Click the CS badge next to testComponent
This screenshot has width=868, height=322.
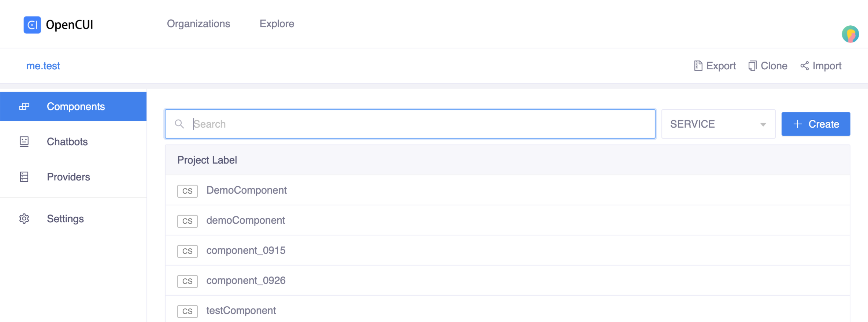point(187,311)
